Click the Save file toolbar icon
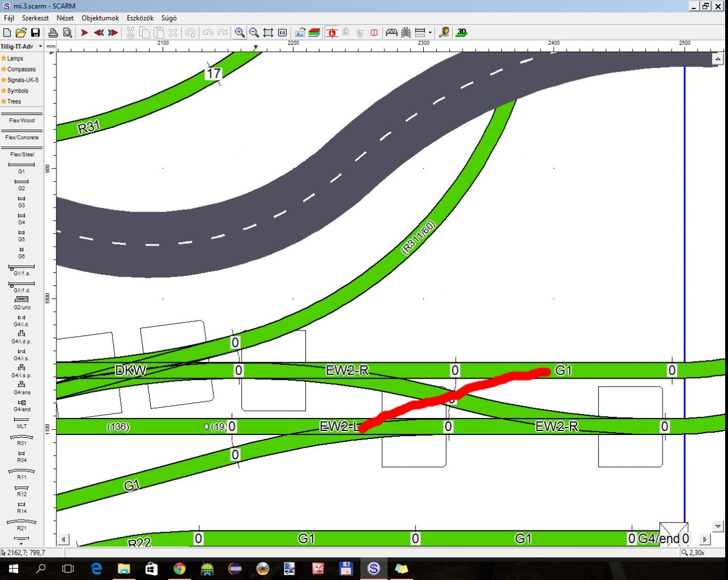The width and height of the screenshot is (728, 580). [35, 33]
